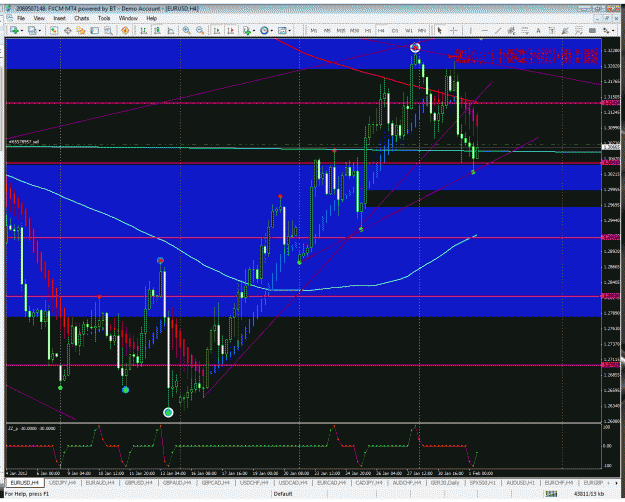Select the Cursor arrow tool

tap(440, 30)
